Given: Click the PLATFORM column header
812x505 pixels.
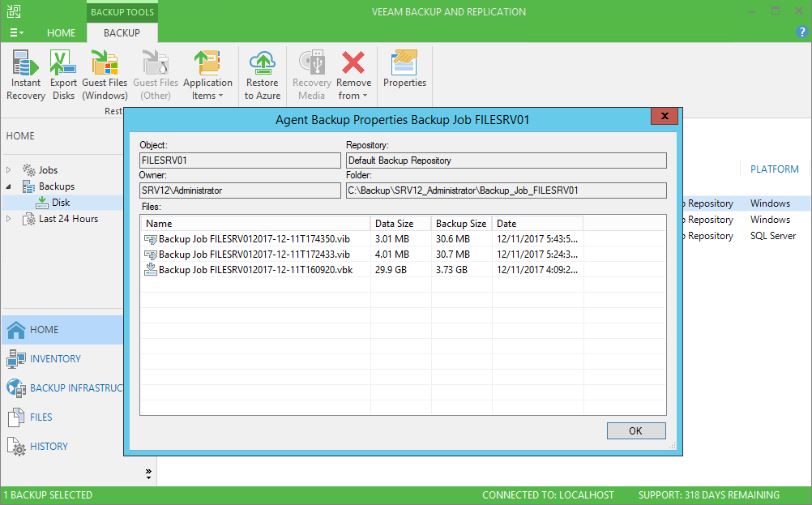Looking at the screenshot, I should coord(774,169).
